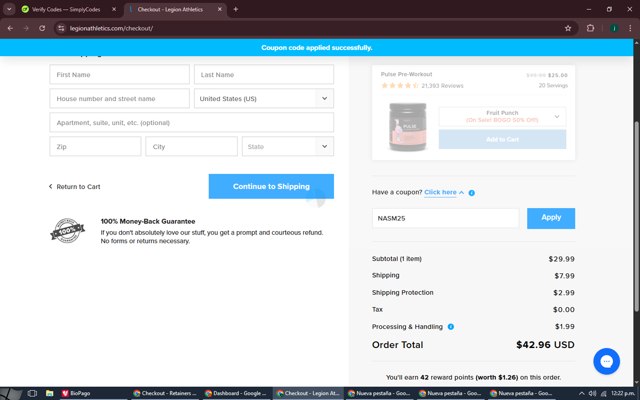The width and height of the screenshot is (640, 400).
Task: Open the Fruit Punch flavor dropdown
Action: point(502,116)
